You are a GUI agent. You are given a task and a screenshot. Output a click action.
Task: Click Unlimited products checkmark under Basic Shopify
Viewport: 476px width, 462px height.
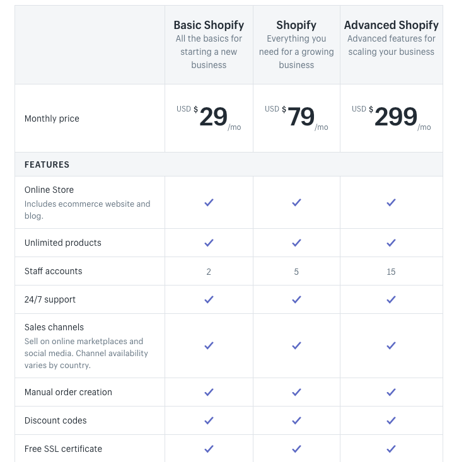(x=209, y=243)
